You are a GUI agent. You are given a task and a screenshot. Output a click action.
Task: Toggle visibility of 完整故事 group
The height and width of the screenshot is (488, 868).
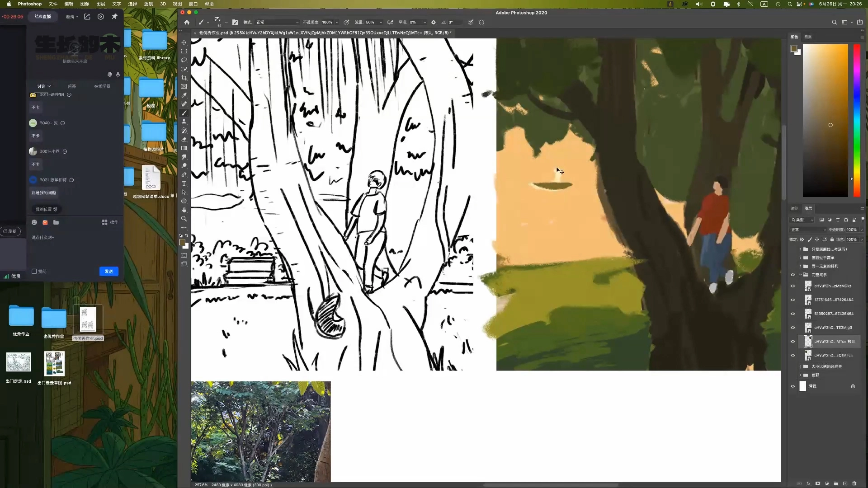point(793,275)
